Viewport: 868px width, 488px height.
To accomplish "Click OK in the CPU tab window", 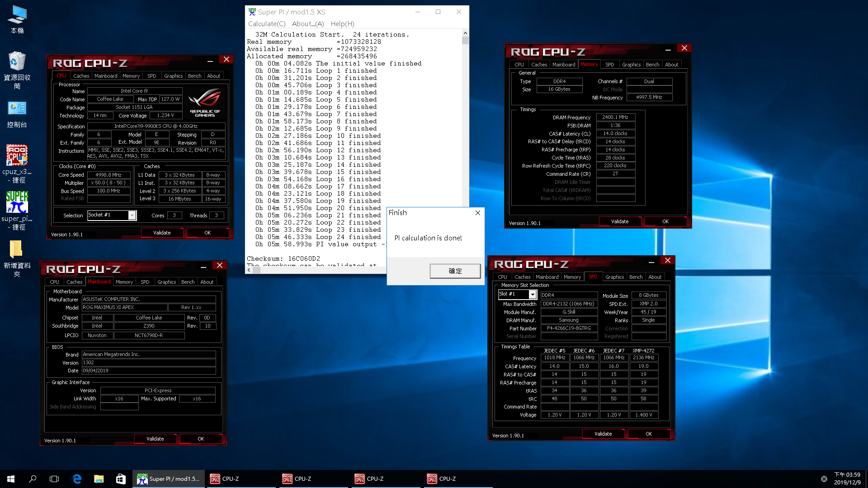I will [x=208, y=233].
